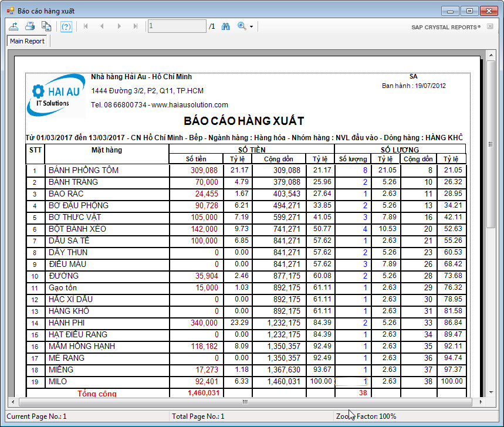This screenshot has height=427, width=504.
Task: Click the HẮC XÌ DẦU item name
Action: pos(70,300)
